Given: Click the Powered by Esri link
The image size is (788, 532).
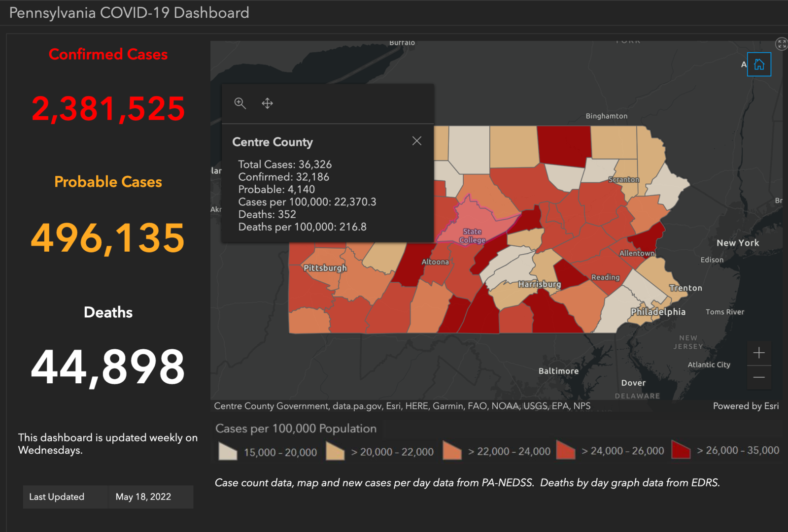Looking at the screenshot, I should tap(746, 406).
